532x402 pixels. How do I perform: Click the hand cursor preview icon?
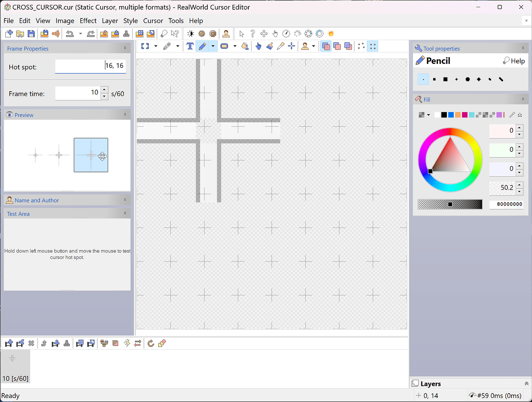click(275, 34)
